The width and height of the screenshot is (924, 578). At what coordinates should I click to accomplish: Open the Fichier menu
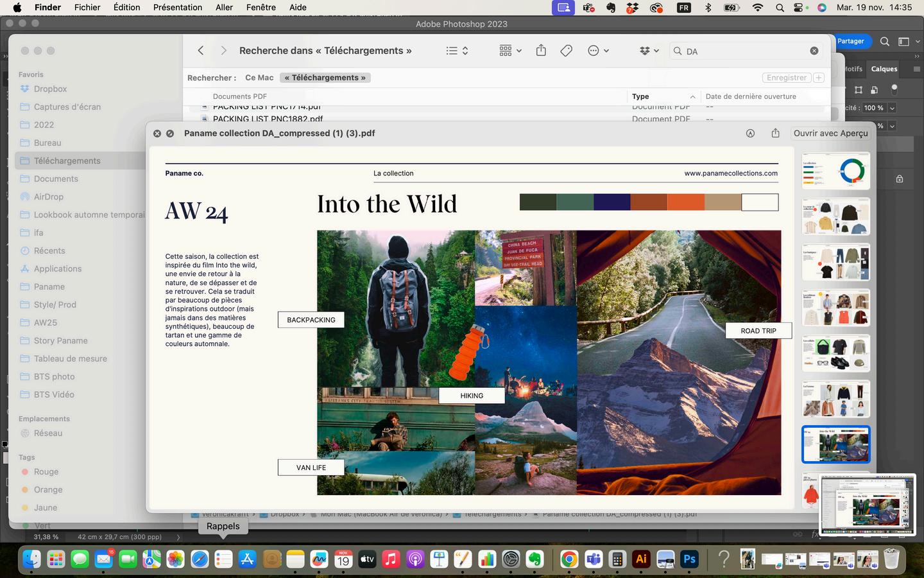87,8
